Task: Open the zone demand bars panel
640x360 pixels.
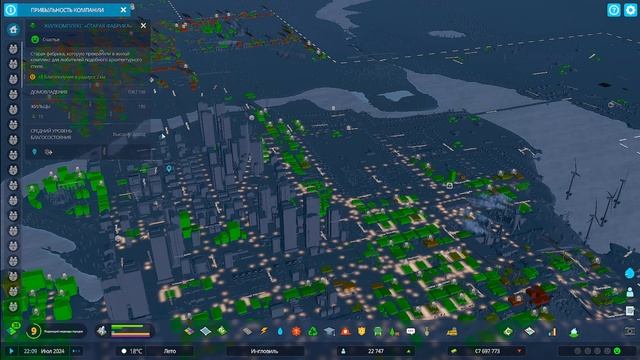Action: 131,331
